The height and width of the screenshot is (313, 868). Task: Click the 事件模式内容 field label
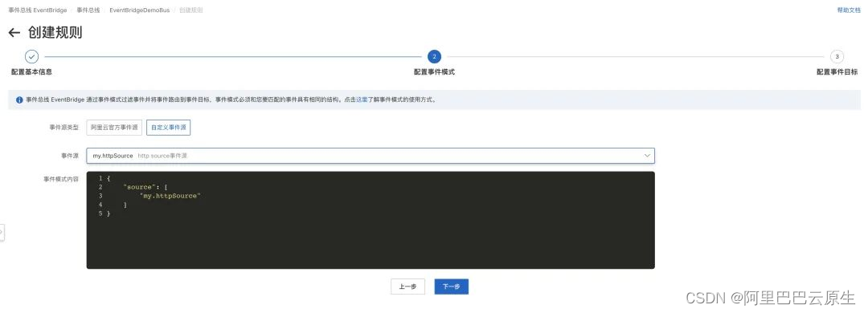(61, 179)
